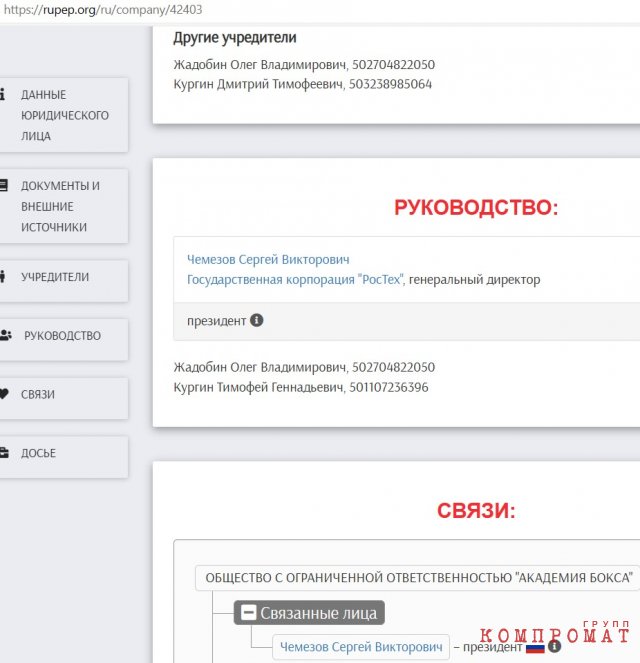Click the Russian flag icon beside президент
Image resolution: width=640 pixels, height=663 pixels.
pyautogui.click(x=535, y=647)
